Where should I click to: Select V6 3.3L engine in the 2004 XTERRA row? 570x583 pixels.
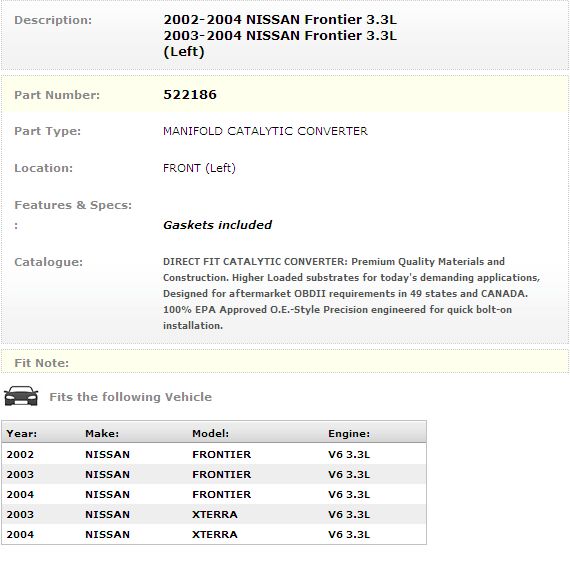click(x=349, y=535)
